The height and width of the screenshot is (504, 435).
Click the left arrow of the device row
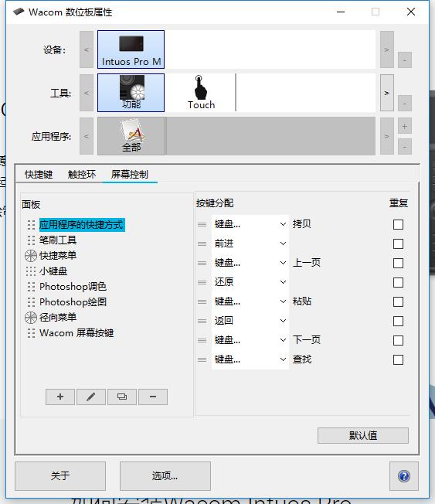(87, 49)
